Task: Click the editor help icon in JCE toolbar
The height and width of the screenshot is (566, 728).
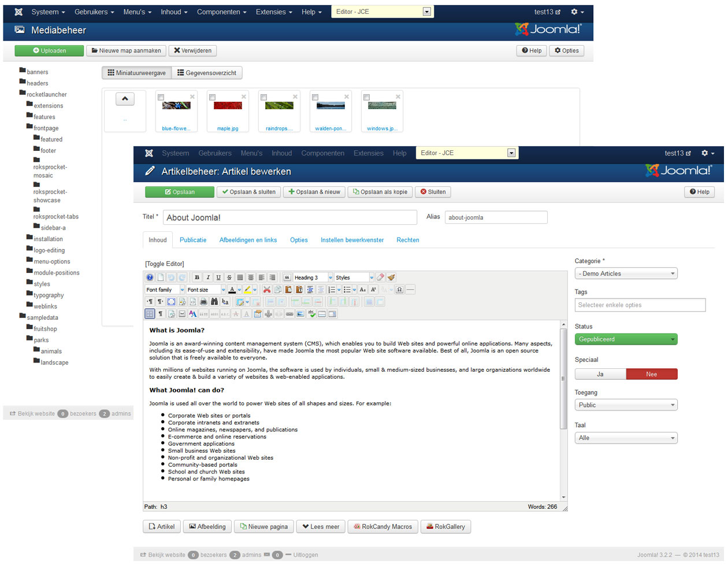Action: pyautogui.click(x=150, y=278)
